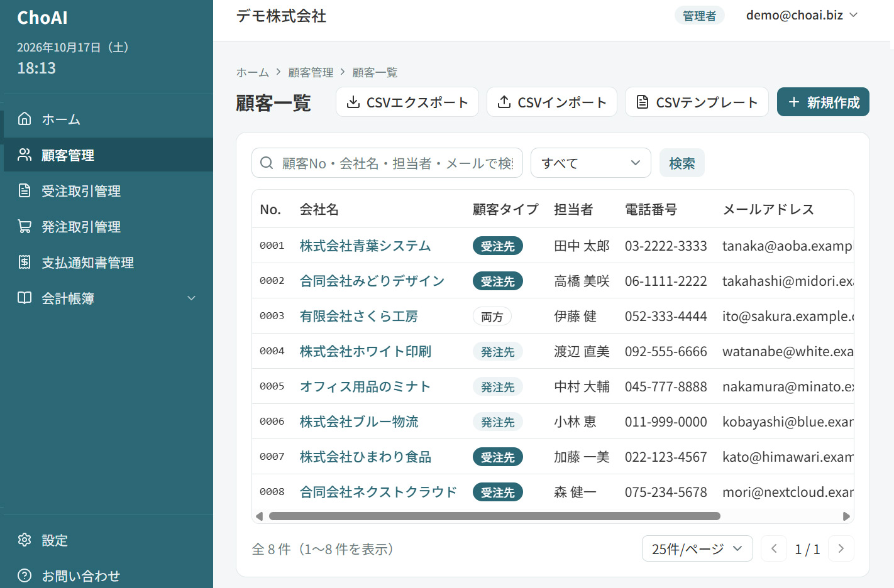Click phone number 03-2222-3333
894x588 pixels.
point(666,246)
